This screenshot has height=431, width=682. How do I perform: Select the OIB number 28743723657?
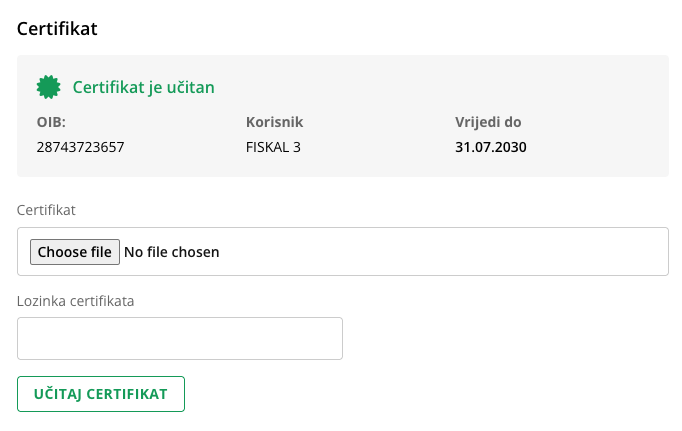(x=80, y=148)
